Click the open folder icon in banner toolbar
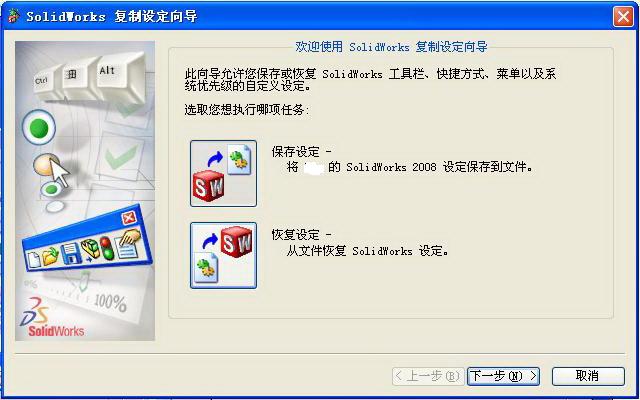 point(51,256)
